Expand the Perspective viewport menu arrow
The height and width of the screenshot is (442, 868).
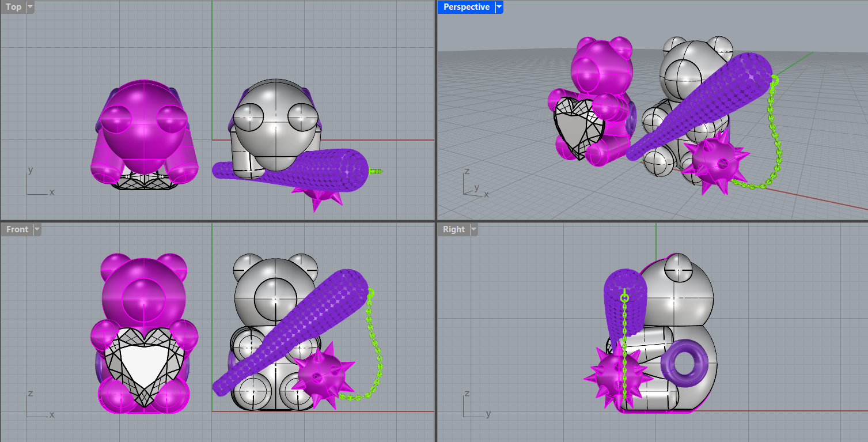499,7
